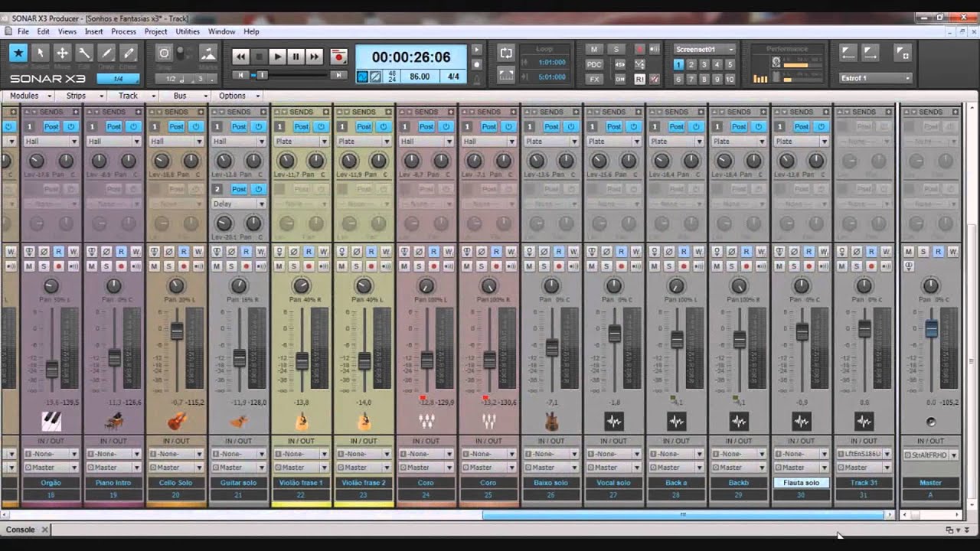Click the horizontal console scrollbar
The width and height of the screenshot is (980, 551).
pyautogui.click(x=683, y=515)
